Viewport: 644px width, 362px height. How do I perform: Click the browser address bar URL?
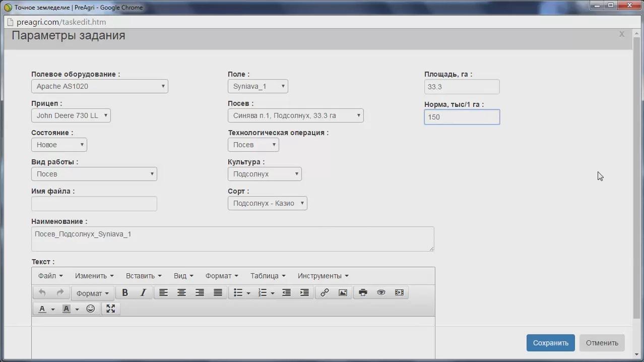(x=61, y=22)
